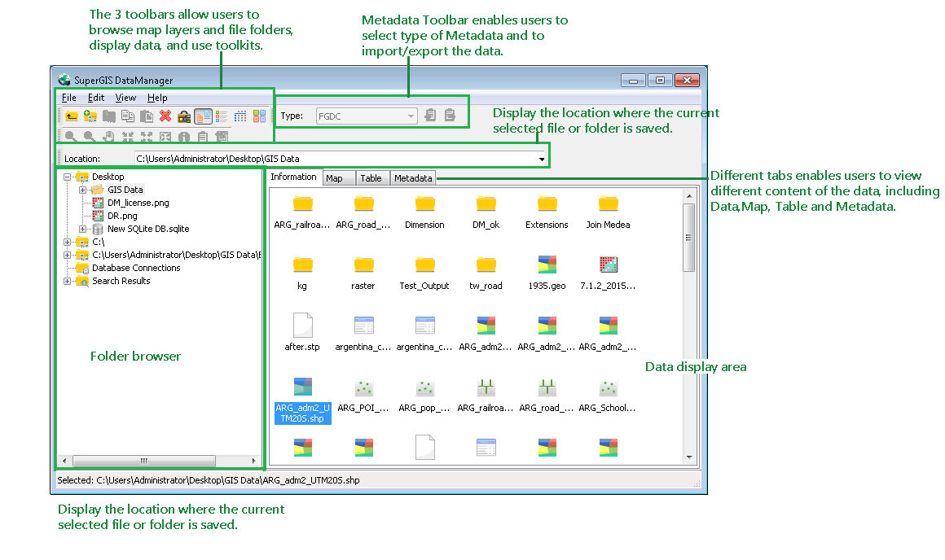
Task: Select New SQLite DB.sqlite in the tree
Action: click(x=148, y=230)
